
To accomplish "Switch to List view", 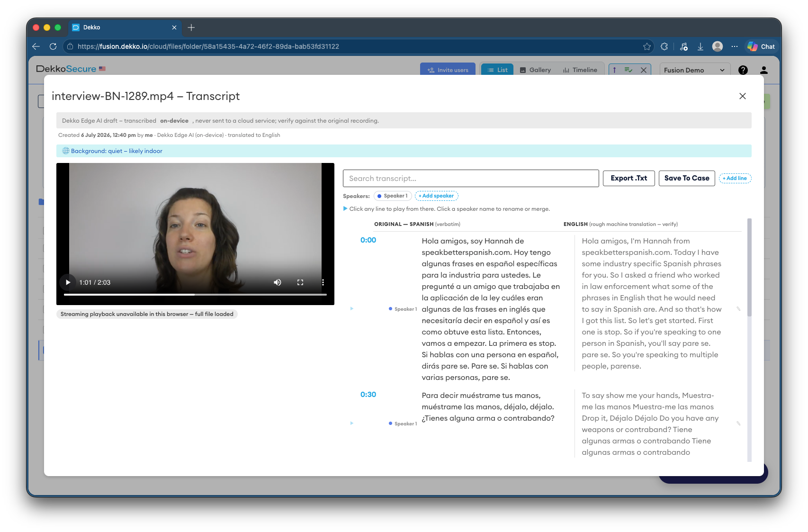I will [x=497, y=70].
